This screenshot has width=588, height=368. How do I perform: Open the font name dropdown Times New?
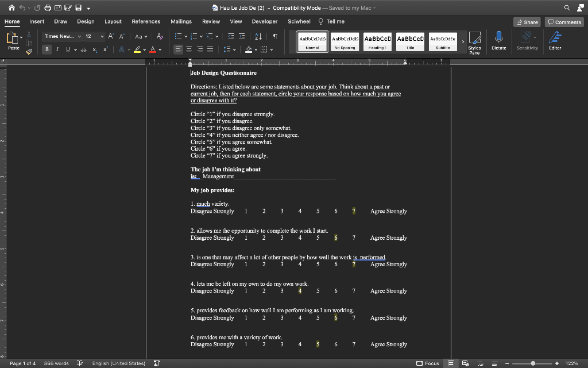pyautogui.click(x=79, y=36)
